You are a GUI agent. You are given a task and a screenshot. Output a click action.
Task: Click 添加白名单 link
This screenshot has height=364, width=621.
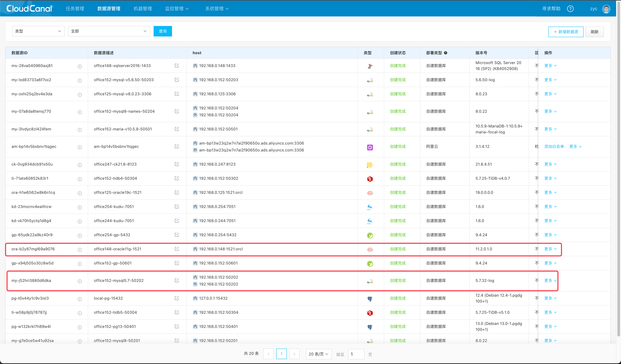554,146
